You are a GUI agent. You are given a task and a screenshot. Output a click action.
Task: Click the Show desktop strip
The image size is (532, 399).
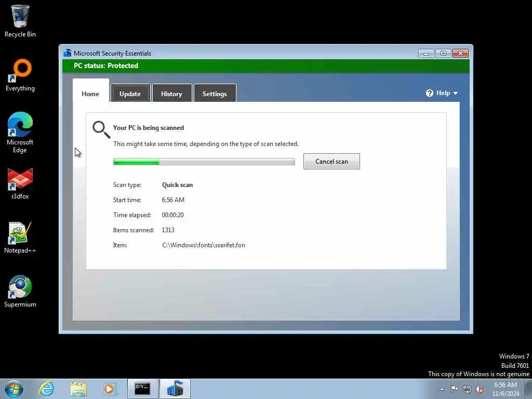coord(528,389)
